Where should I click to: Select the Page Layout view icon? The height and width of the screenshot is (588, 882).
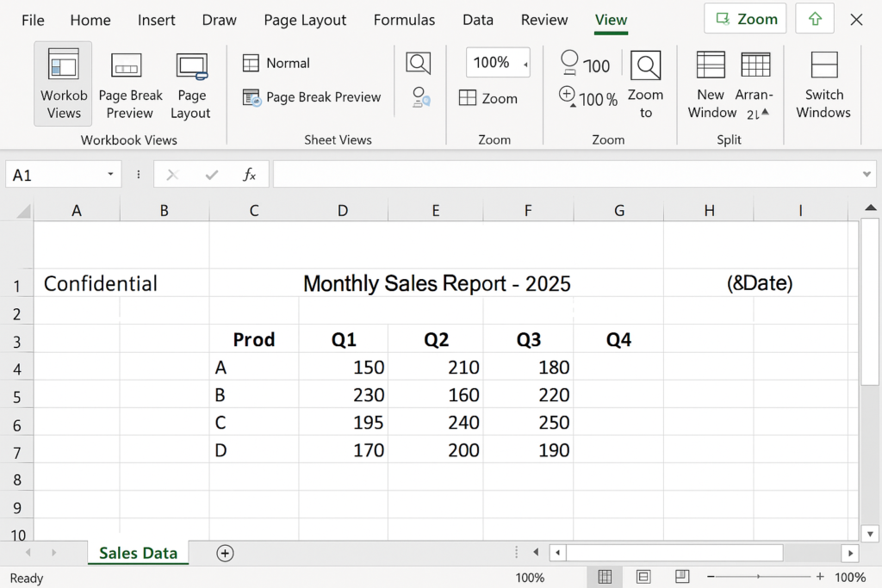pyautogui.click(x=191, y=66)
